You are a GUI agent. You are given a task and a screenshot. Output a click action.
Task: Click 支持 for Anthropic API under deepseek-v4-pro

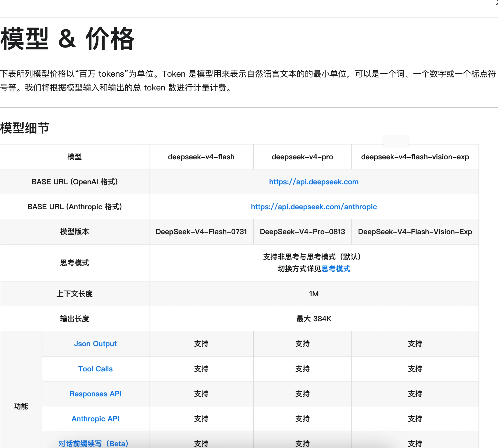coord(302,419)
